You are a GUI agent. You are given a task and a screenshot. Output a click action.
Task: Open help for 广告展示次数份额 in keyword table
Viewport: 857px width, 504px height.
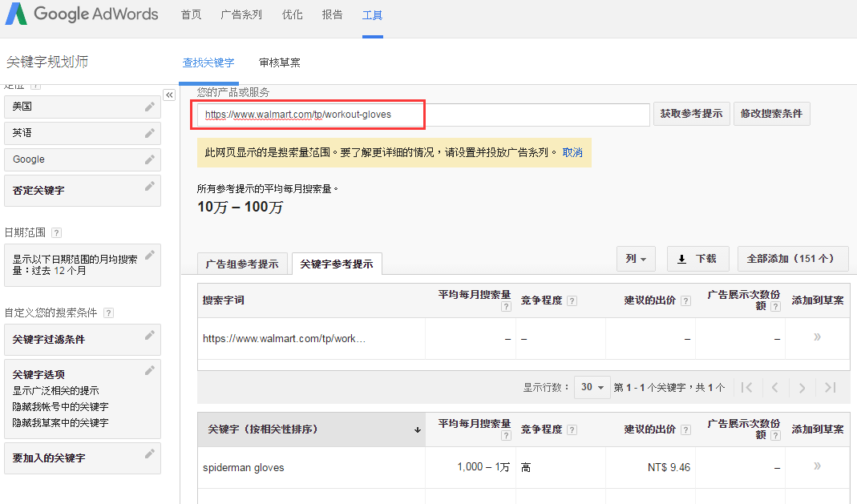(775, 435)
